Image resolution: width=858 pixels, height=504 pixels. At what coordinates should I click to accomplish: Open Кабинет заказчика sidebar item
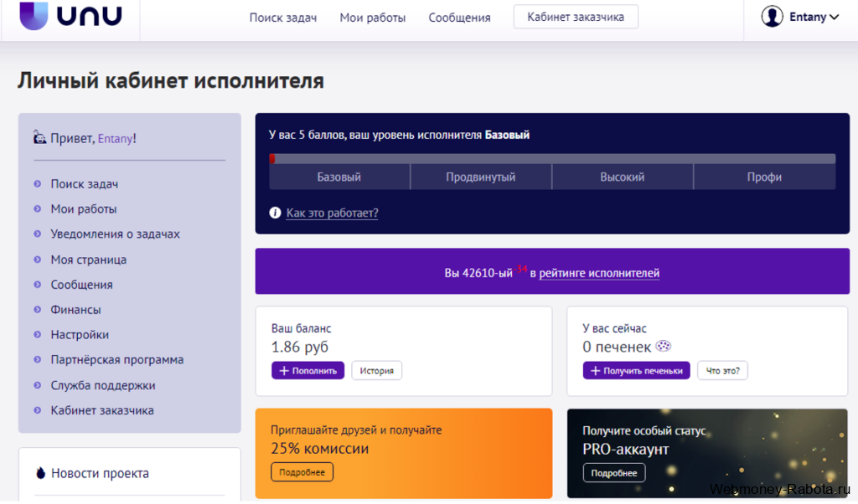click(102, 410)
